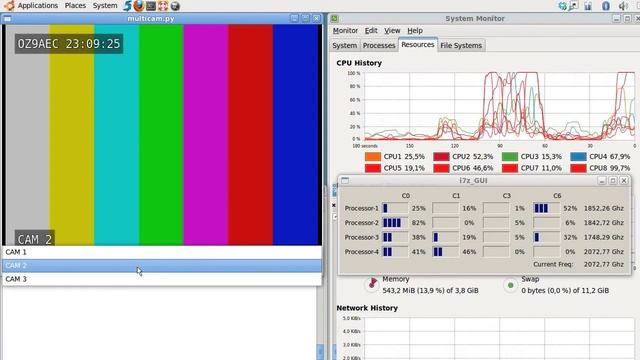Open the System Monitor window menu icon
Image resolution: width=640 pixels, height=360 pixels.
tap(334, 18)
